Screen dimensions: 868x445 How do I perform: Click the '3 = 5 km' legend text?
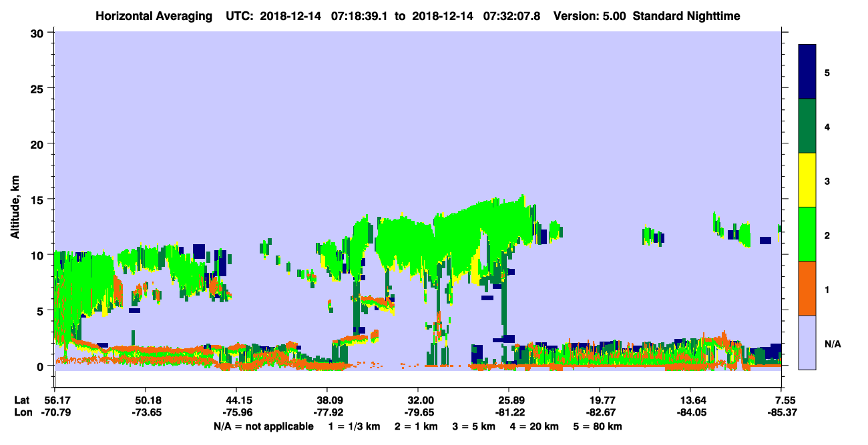click(474, 426)
